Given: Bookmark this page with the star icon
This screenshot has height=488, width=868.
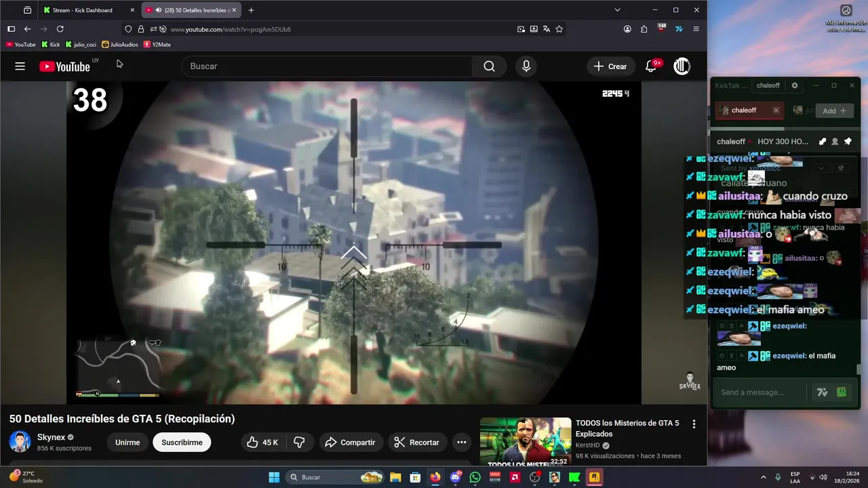Looking at the screenshot, I should [559, 29].
